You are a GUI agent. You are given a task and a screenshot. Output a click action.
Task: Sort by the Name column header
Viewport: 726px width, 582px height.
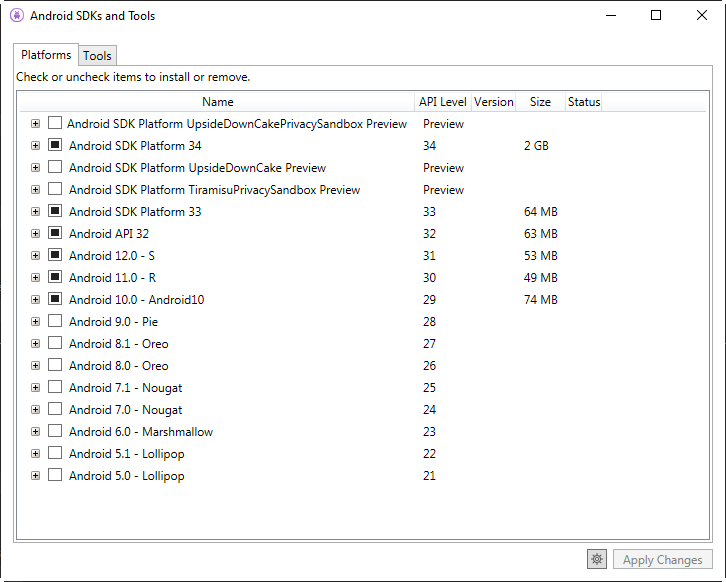(x=218, y=102)
